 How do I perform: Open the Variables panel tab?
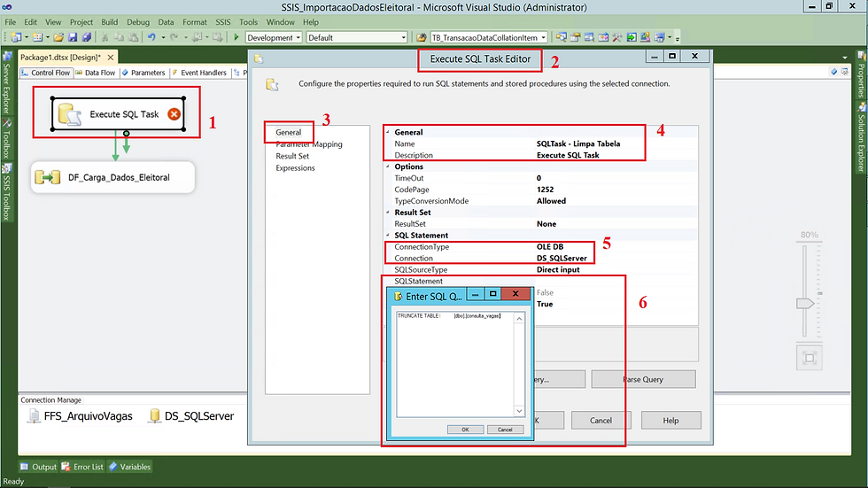(x=129, y=467)
